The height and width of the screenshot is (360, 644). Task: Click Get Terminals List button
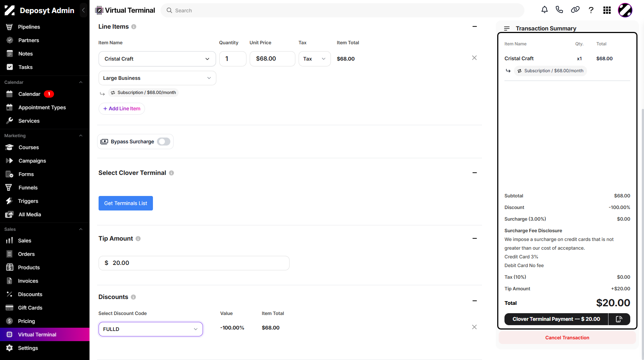pyautogui.click(x=126, y=203)
